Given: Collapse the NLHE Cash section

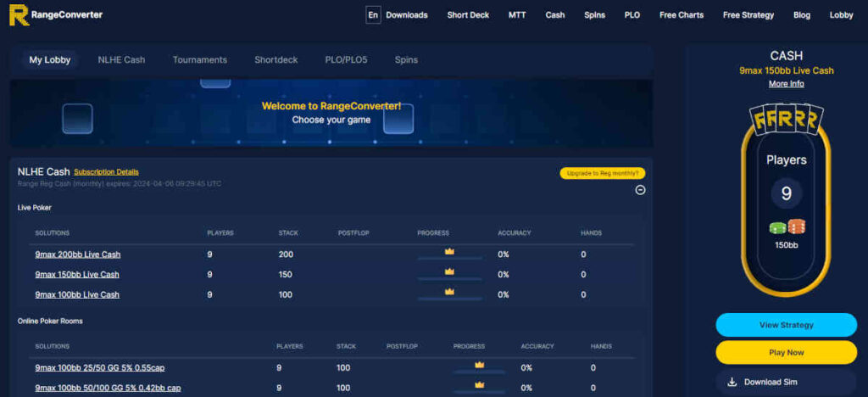Looking at the screenshot, I should tap(640, 190).
